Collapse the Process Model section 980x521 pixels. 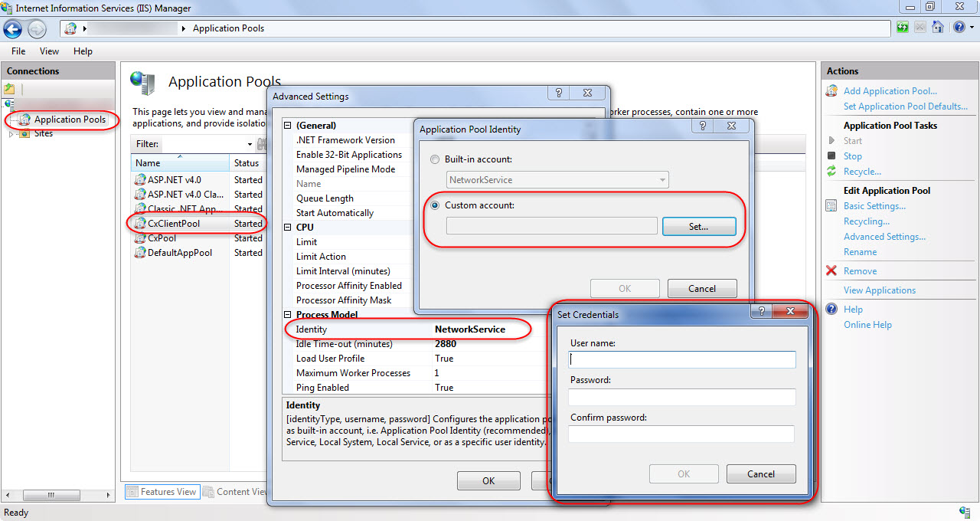[x=289, y=315]
